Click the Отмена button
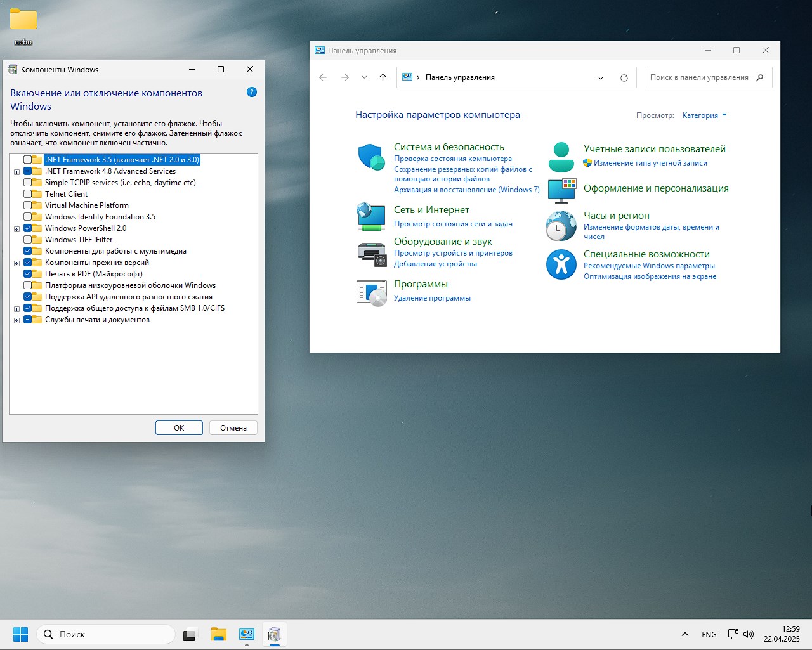Screen dimensions: 812x650 coord(233,428)
